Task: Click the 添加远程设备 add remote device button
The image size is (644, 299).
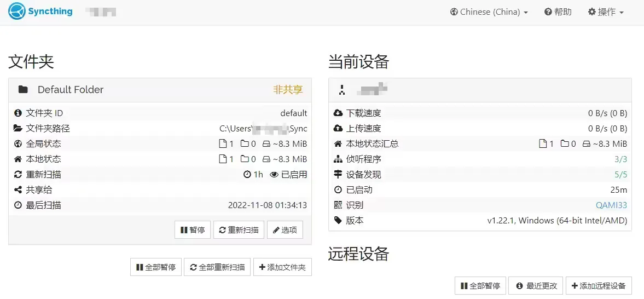Action: (598, 286)
